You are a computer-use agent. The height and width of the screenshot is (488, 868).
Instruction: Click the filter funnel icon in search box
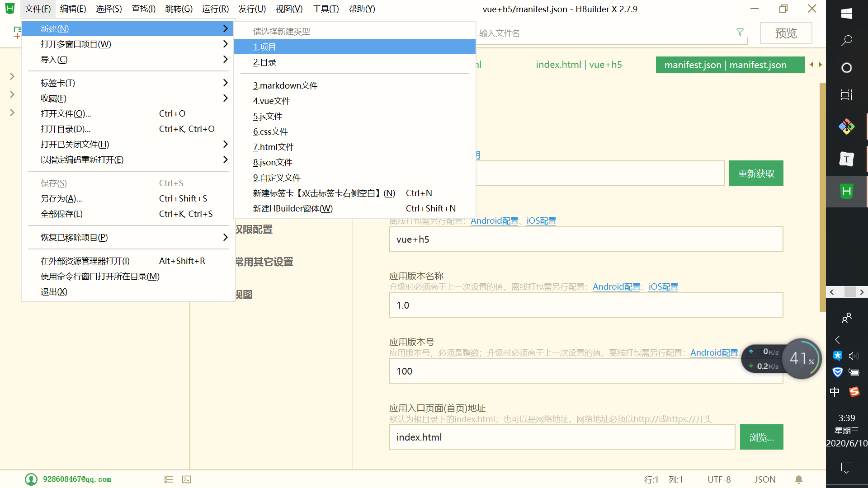(x=740, y=33)
